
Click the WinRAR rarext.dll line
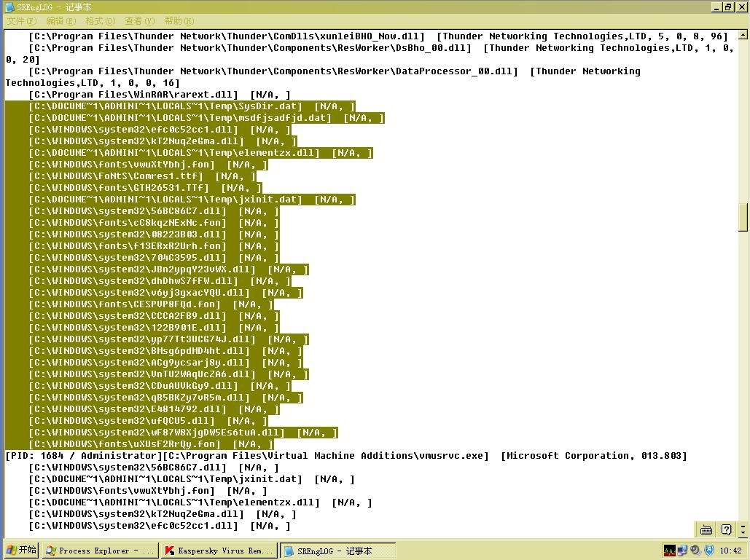click(160, 95)
